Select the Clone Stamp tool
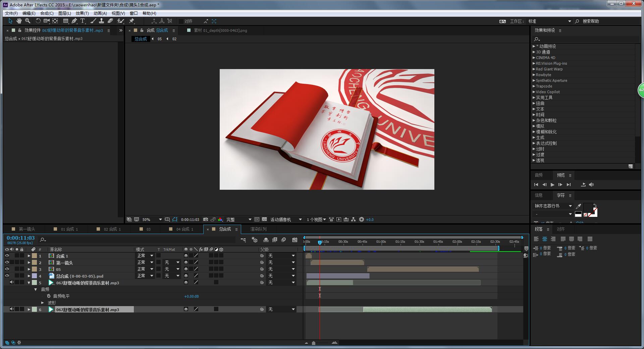This screenshot has height=349, width=644. pyautogui.click(x=101, y=21)
